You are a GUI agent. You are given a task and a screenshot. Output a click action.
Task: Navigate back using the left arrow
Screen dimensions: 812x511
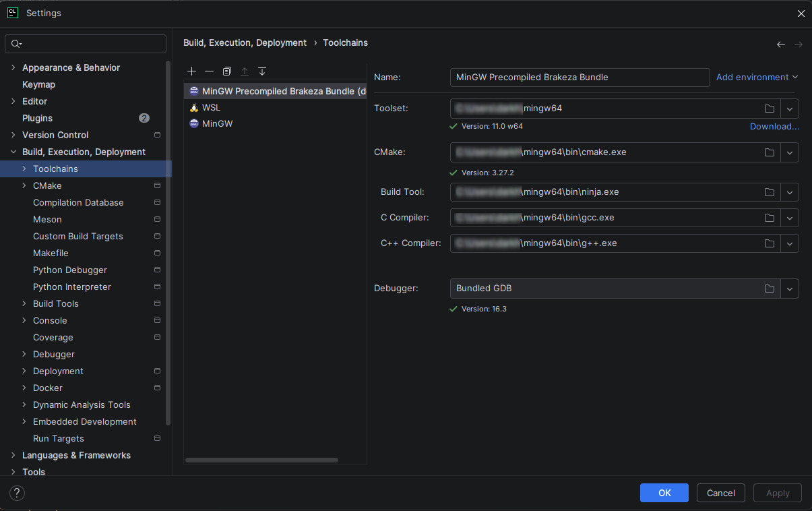(781, 43)
